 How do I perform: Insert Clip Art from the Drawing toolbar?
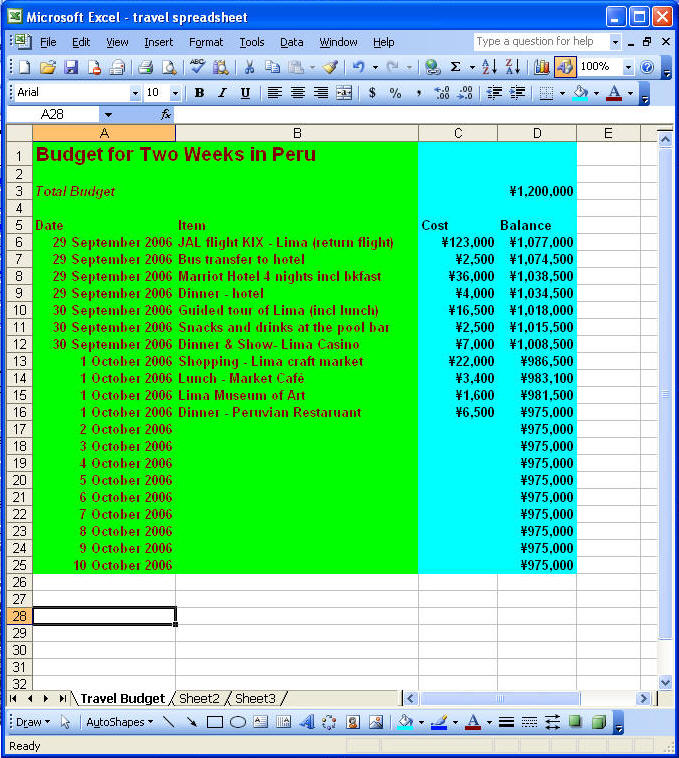point(353,722)
